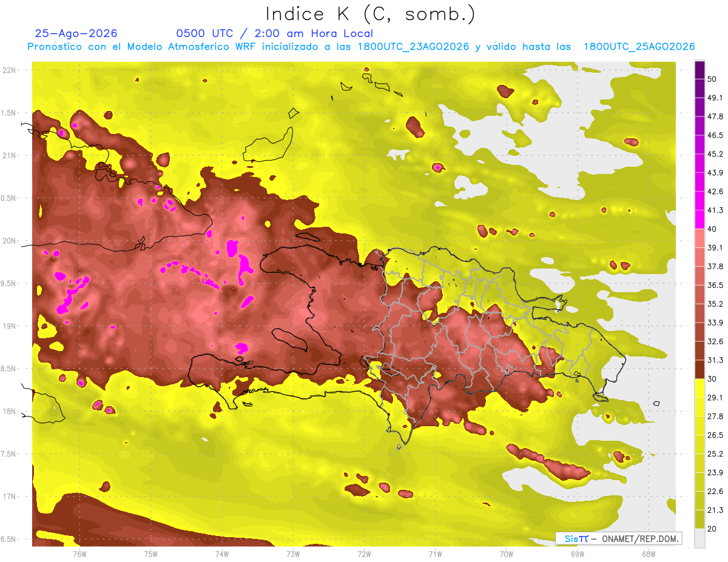Click the "74W" longitude axis label
Screen dimensions: 728x562
pyautogui.click(x=222, y=554)
